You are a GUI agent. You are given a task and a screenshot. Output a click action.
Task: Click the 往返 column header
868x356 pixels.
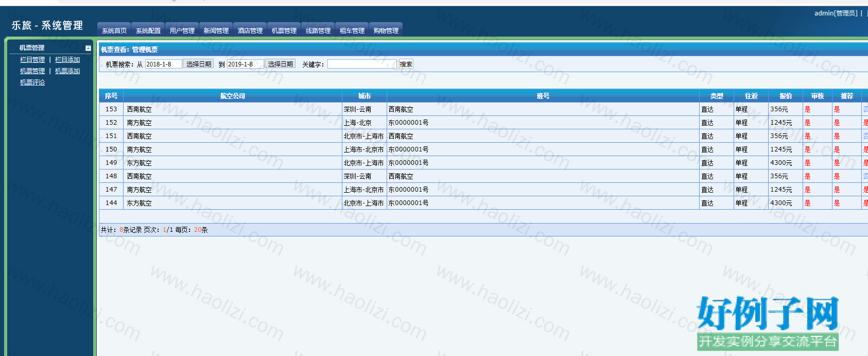click(x=751, y=96)
